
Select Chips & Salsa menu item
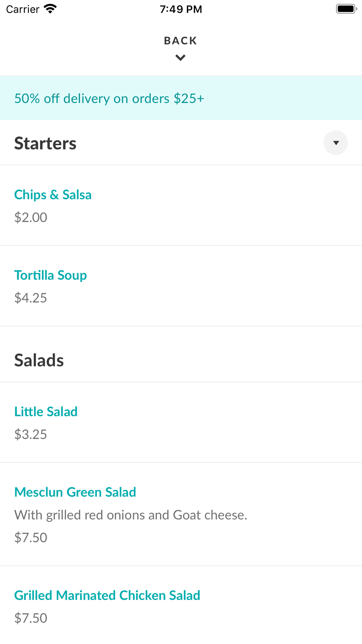[x=53, y=195]
